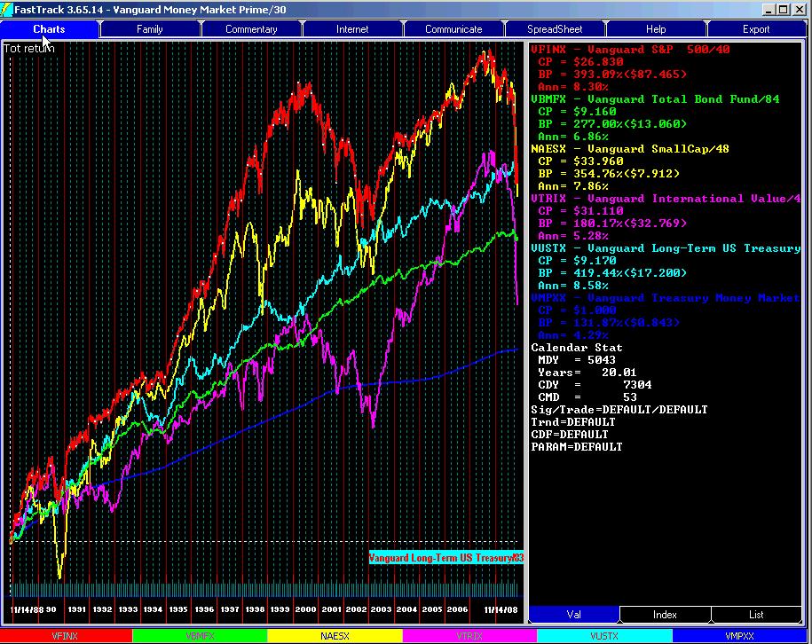Click the blue VMPXX color button

tap(739, 636)
